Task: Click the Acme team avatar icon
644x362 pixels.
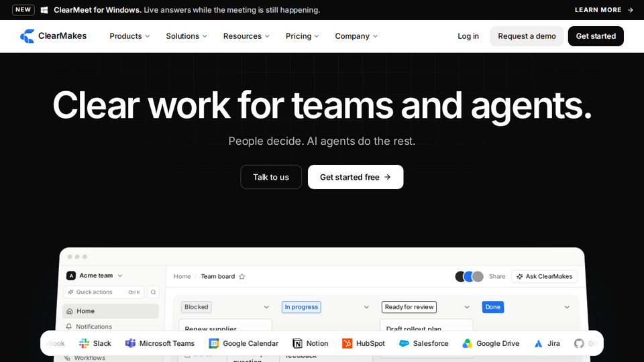Action: coord(71,276)
